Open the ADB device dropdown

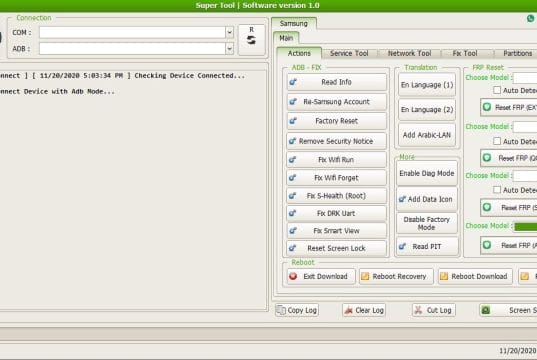229,49
